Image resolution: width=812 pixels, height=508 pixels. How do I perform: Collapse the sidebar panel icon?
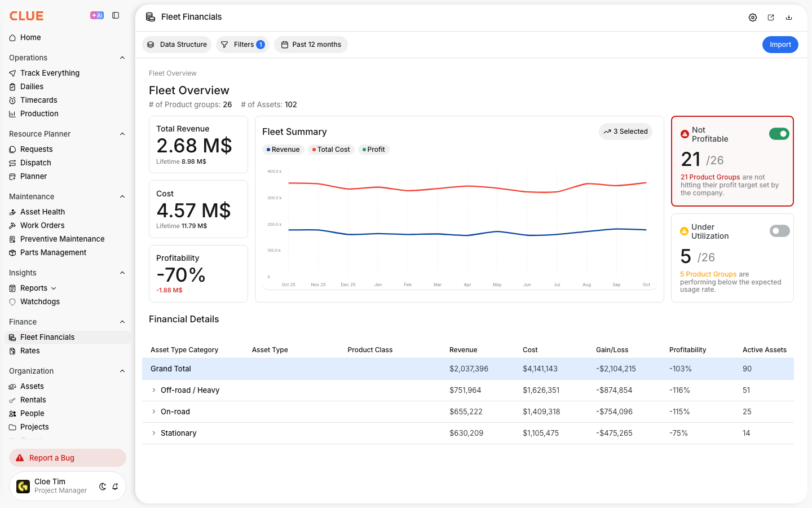point(116,16)
